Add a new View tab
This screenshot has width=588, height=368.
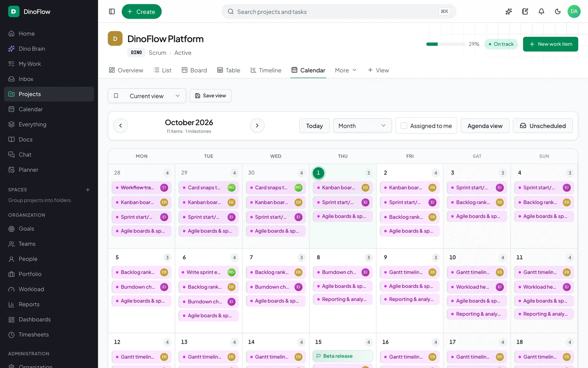379,70
